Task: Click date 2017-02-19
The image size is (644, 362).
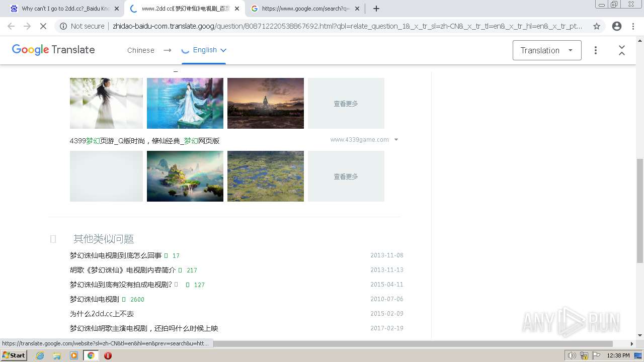Action: (x=387, y=328)
